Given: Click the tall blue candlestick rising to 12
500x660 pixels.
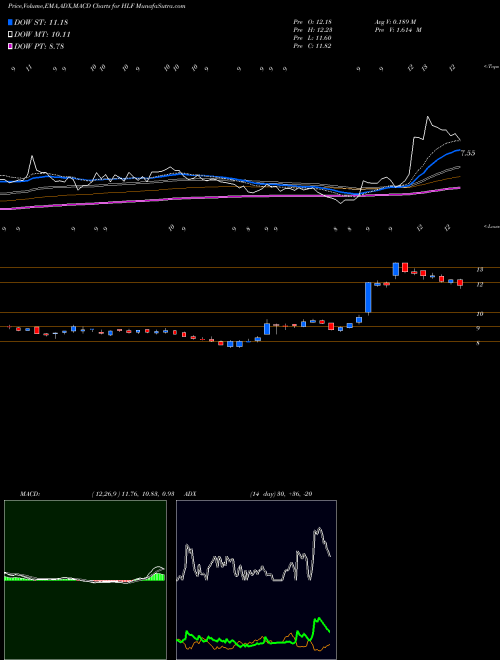Looking at the screenshot, I should pyautogui.click(x=368, y=298).
